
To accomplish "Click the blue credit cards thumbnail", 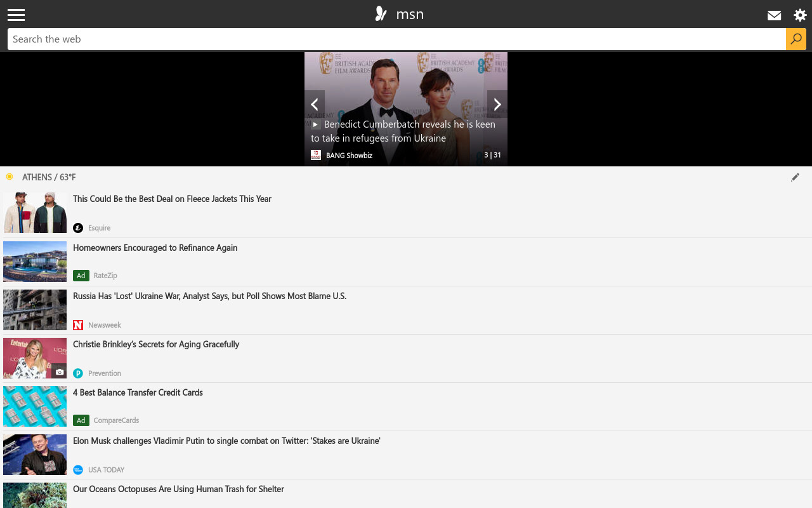I will [x=35, y=406].
